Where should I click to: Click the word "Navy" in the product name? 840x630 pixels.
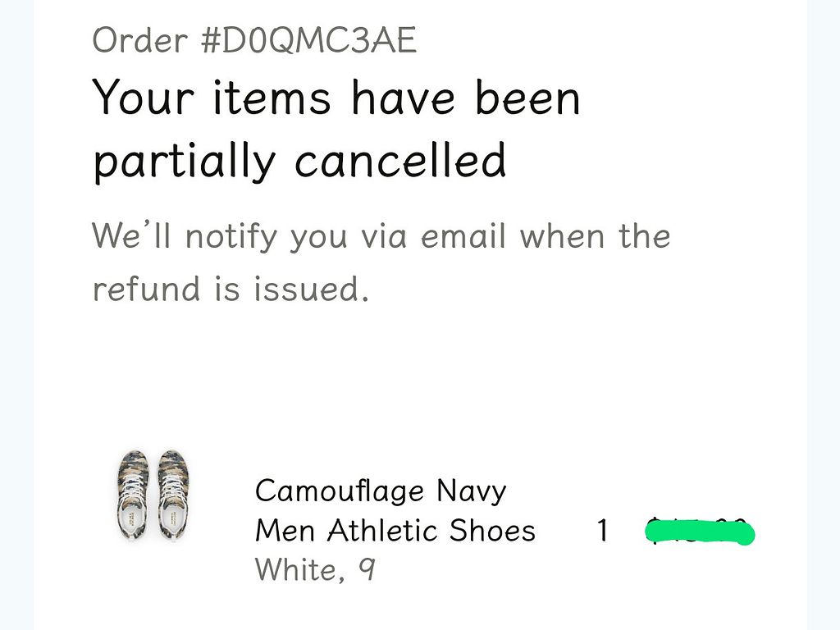click(472, 491)
